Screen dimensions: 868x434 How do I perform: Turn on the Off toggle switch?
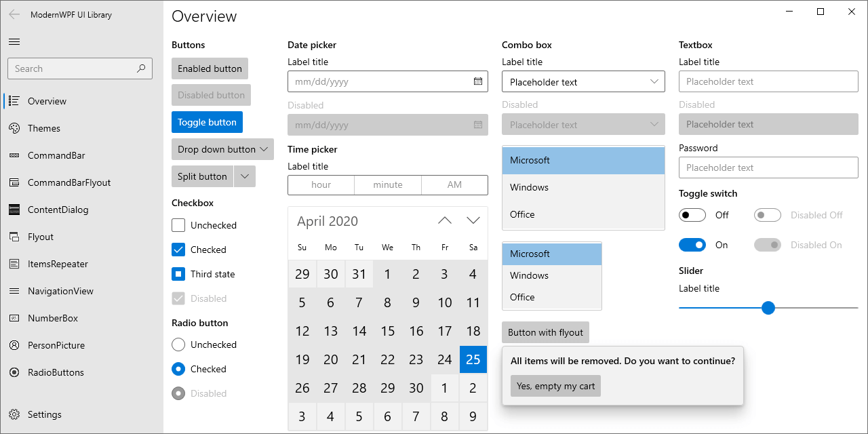tap(692, 215)
